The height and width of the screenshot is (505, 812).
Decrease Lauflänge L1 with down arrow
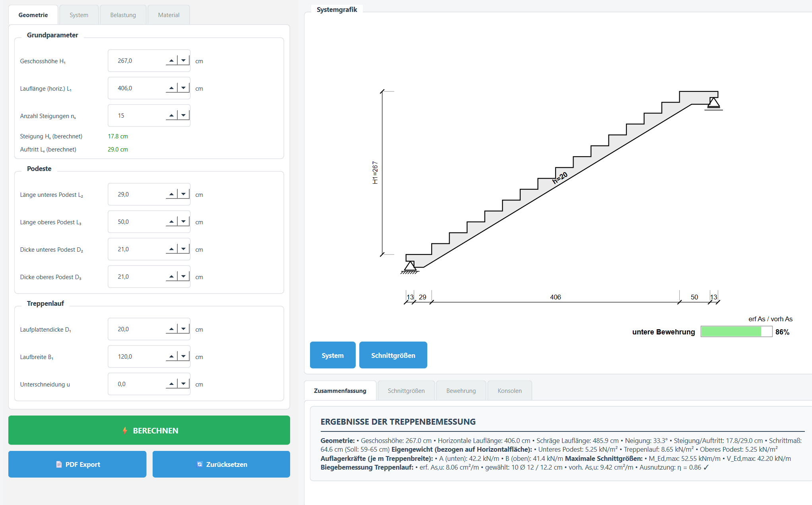tap(183, 88)
